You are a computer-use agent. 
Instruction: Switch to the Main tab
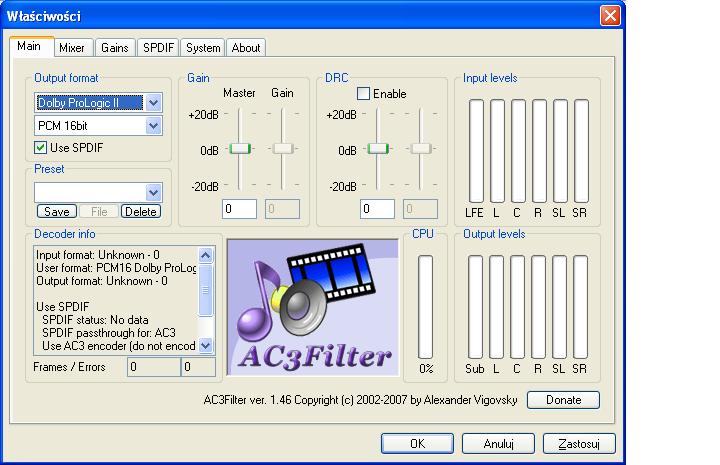[29, 46]
